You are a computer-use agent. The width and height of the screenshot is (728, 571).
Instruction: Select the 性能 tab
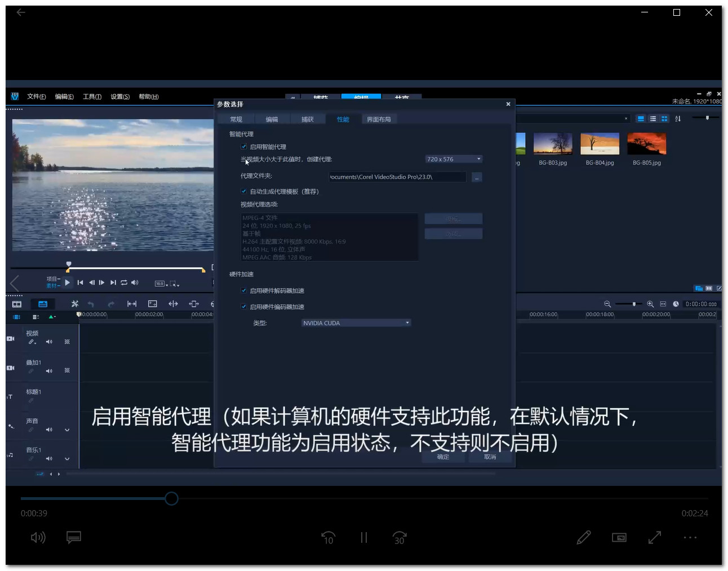point(343,119)
